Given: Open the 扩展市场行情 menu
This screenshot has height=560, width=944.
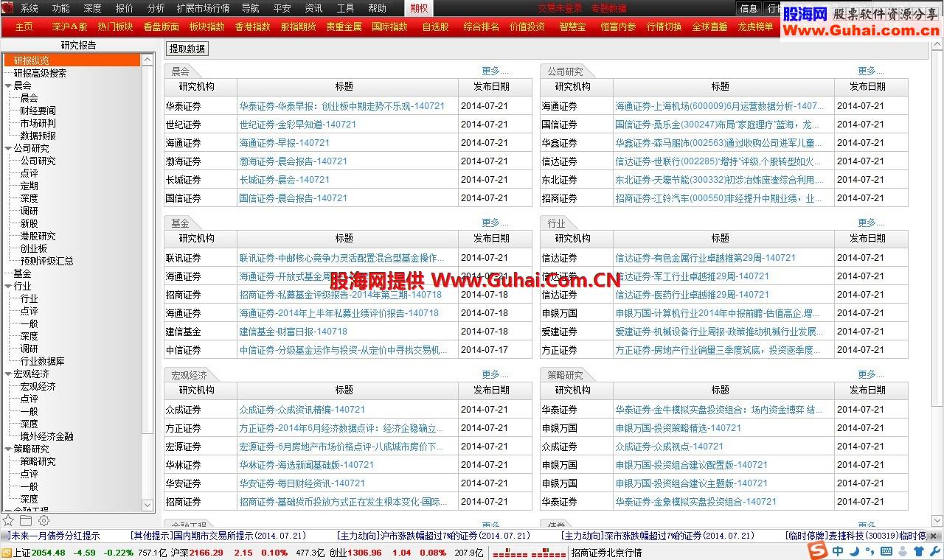Looking at the screenshot, I should 203,8.
